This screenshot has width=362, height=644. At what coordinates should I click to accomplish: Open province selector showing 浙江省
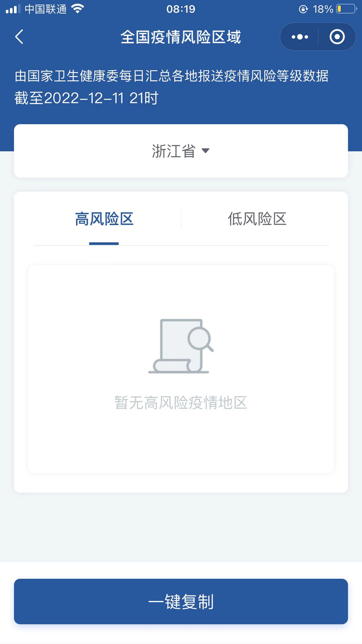[181, 151]
